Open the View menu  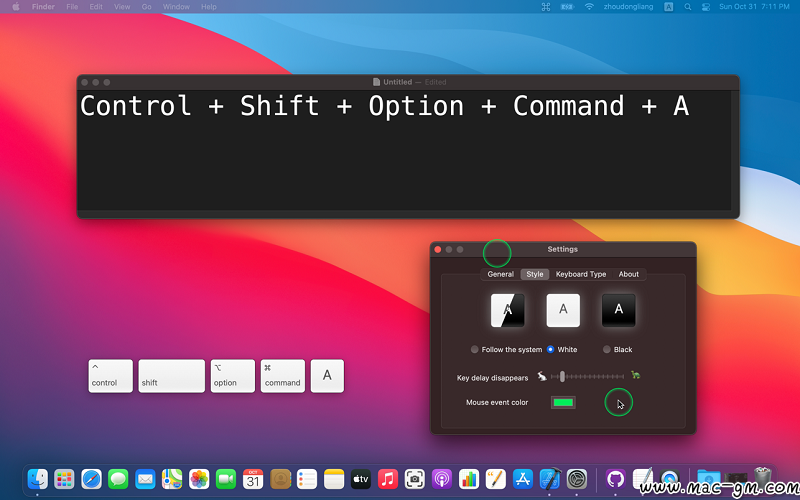(122, 7)
